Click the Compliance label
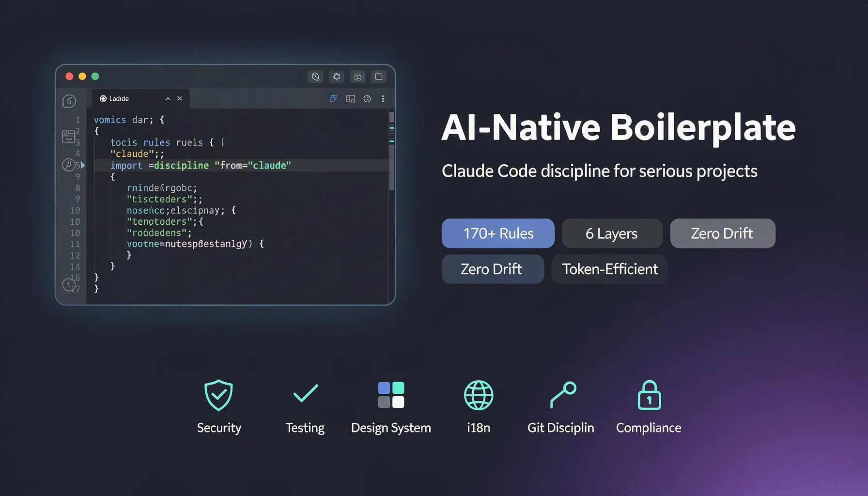The width and height of the screenshot is (868, 496). 649,428
